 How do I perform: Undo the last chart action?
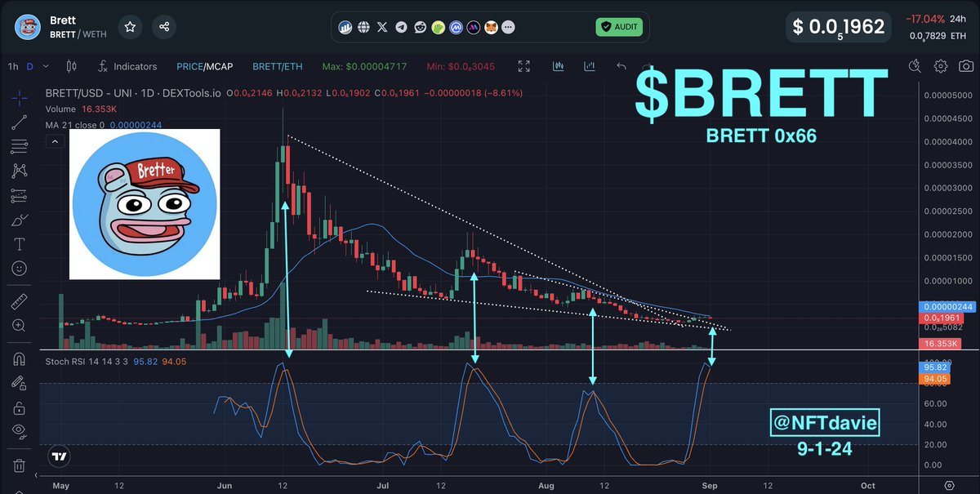(x=622, y=66)
